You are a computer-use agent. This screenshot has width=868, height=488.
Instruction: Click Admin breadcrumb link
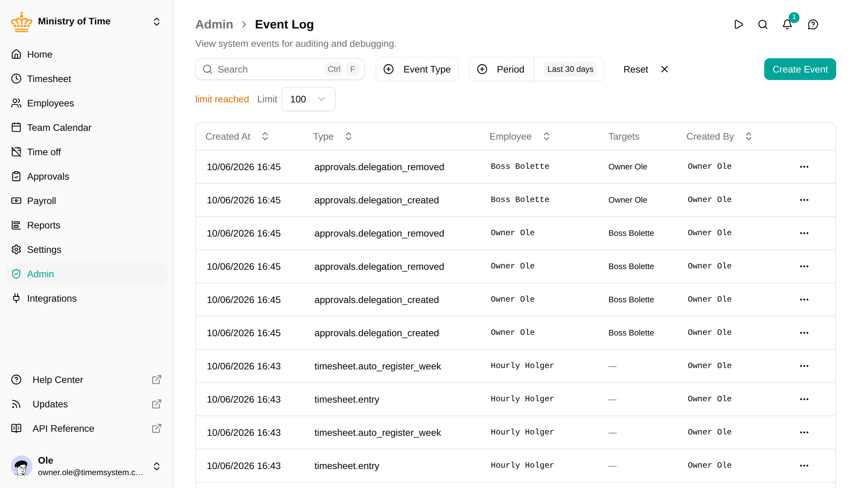[x=214, y=24]
